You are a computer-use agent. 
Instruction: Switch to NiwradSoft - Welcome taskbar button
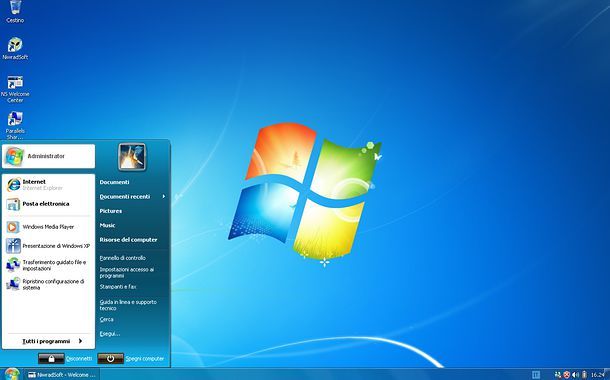pyautogui.click(x=61, y=375)
